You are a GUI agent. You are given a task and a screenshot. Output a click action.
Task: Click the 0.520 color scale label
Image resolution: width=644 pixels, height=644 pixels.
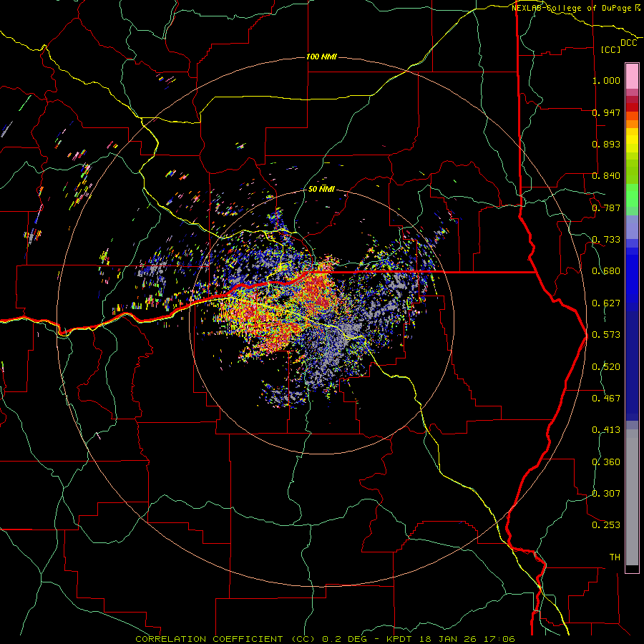point(606,367)
